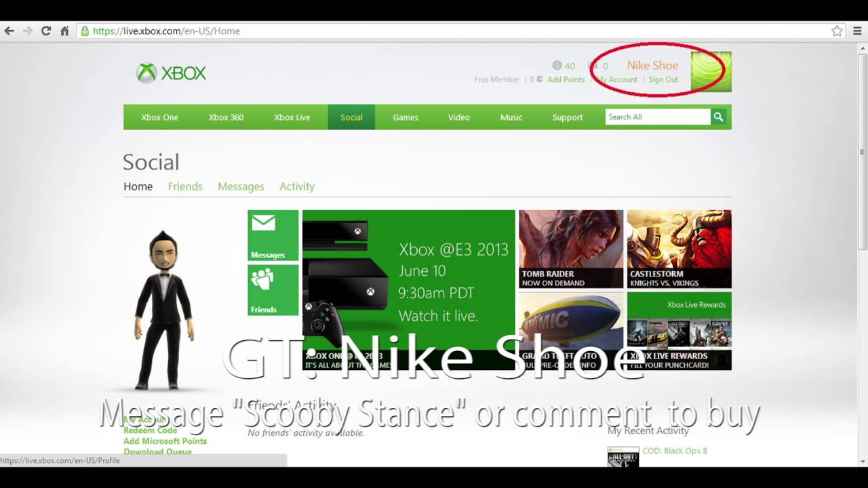
Task: Open the My Account header link
Action: click(x=616, y=79)
